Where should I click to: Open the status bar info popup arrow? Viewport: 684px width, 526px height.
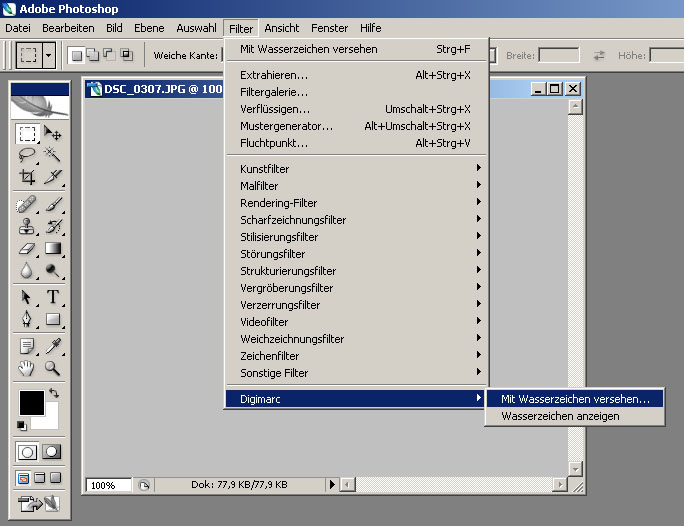332,485
